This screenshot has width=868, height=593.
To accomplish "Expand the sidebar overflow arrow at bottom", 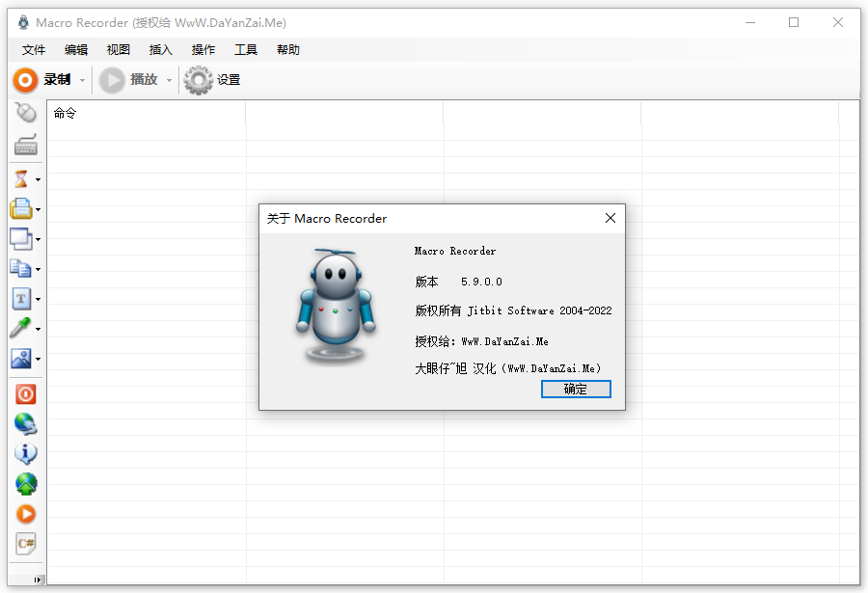I will coord(37,580).
